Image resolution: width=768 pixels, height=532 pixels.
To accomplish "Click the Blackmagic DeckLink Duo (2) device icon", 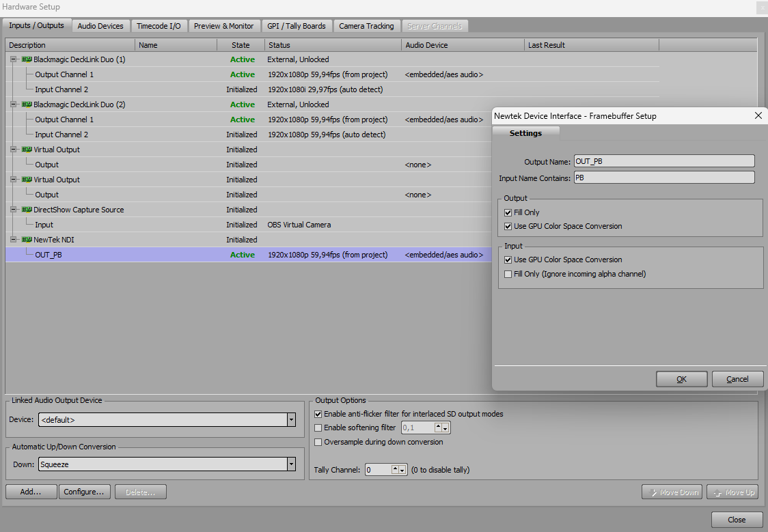I will click(27, 104).
